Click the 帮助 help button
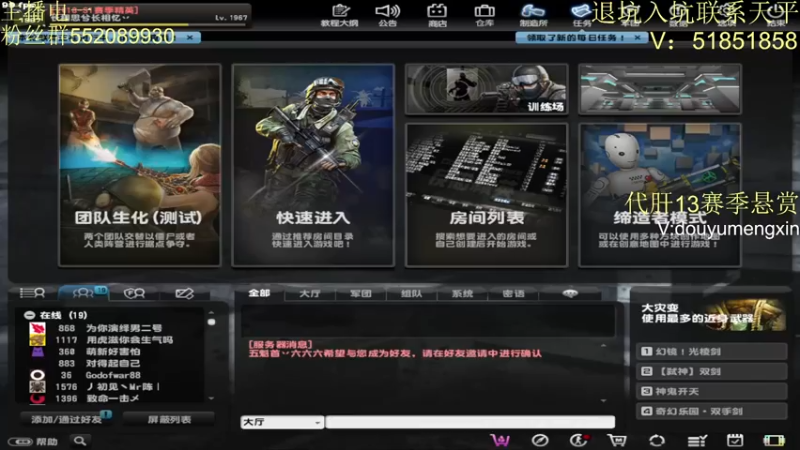Image resolution: width=800 pixels, height=450 pixels. (35, 441)
